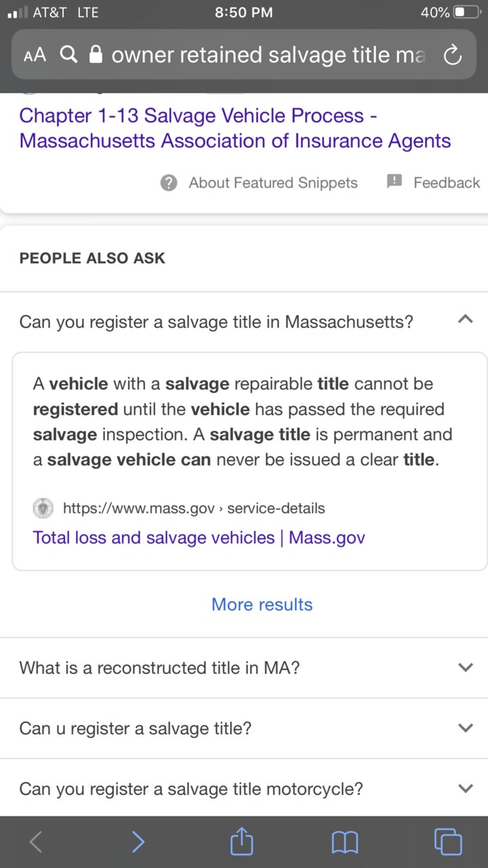Open the AA reader text options
The image size is (488, 868).
(x=35, y=55)
